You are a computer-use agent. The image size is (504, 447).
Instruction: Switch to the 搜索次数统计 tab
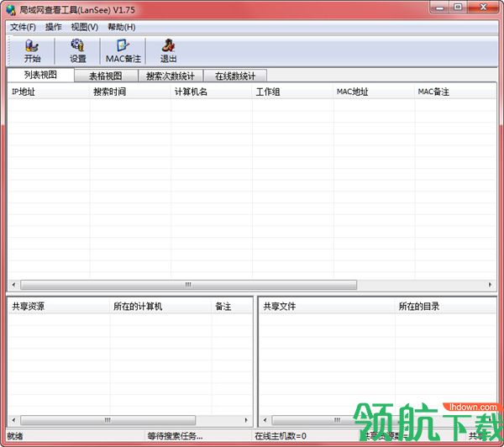click(171, 76)
